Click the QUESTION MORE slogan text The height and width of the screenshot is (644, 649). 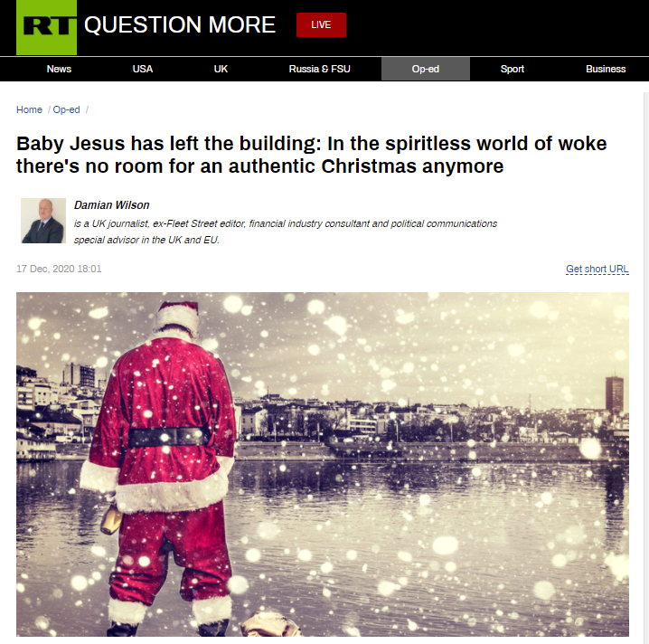(x=180, y=24)
